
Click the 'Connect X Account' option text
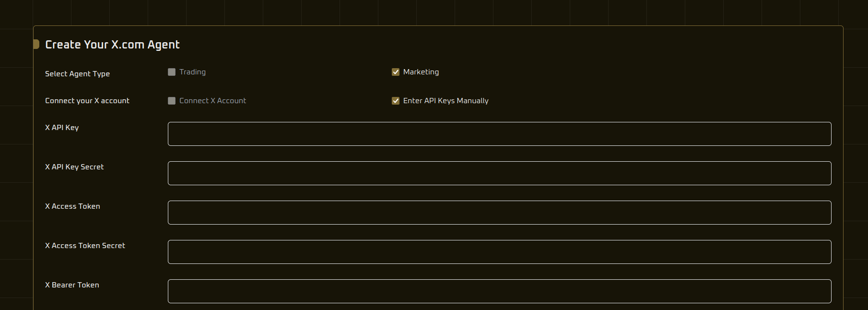212,101
